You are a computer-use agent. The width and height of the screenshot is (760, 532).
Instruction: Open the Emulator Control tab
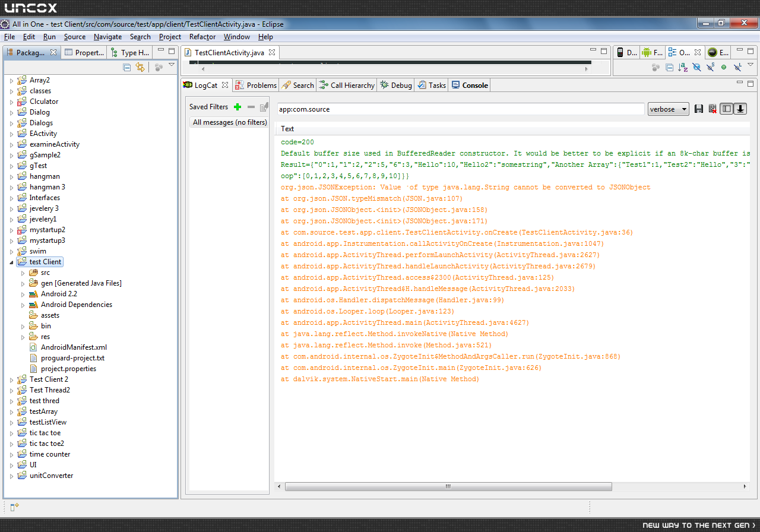718,52
